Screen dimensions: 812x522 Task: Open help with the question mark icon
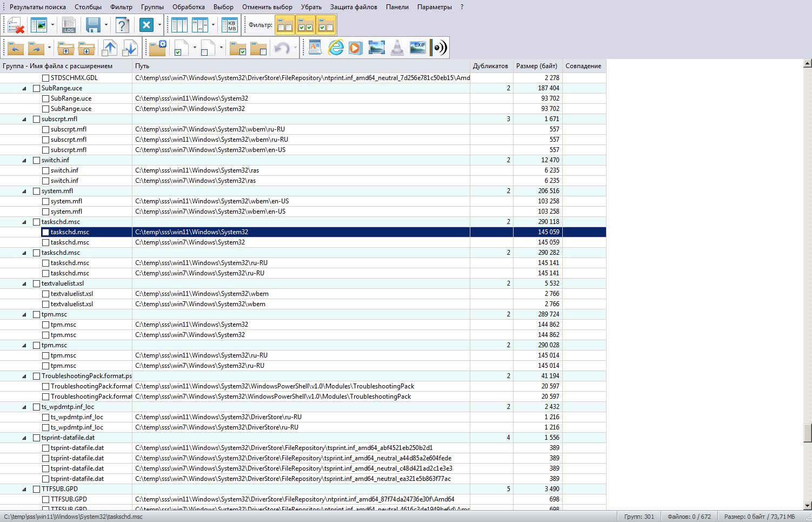[123, 25]
